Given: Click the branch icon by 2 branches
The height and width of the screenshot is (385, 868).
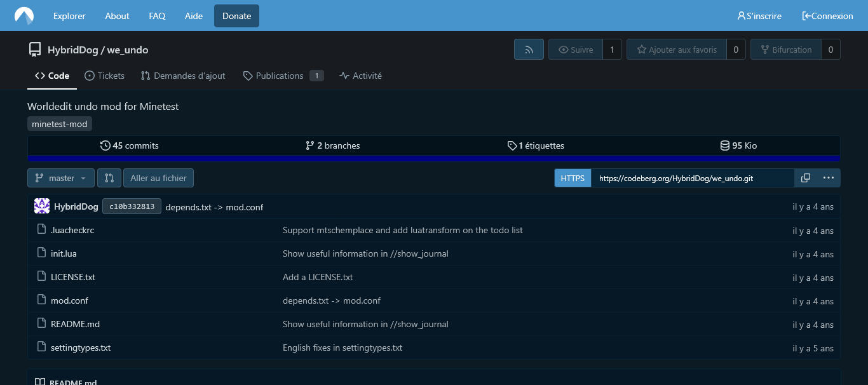Looking at the screenshot, I should [310, 145].
